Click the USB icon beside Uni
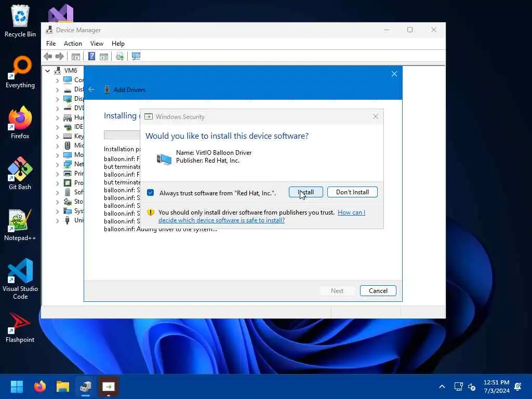 68,220
